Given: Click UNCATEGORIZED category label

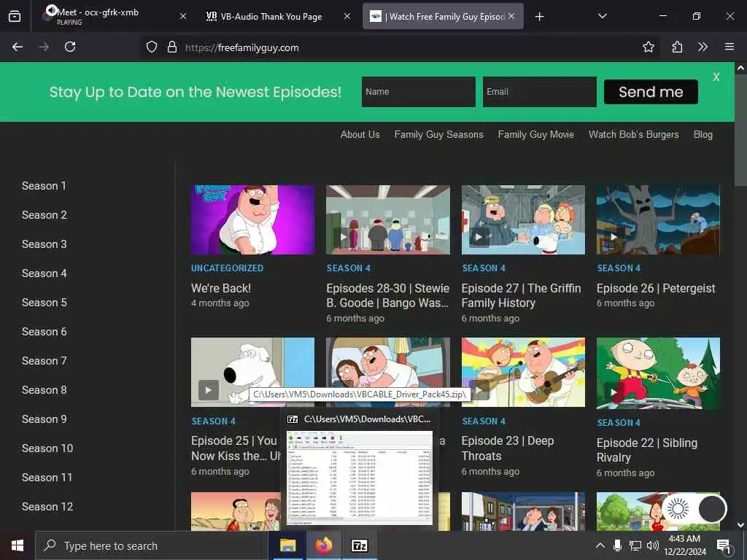Looking at the screenshot, I should pyautogui.click(x=228, y=268).
